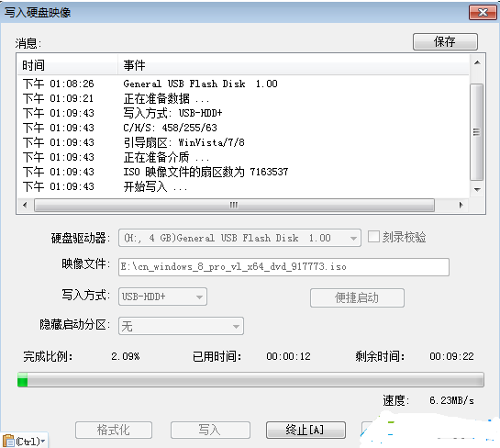Screen dimensions: 500x448
Task: Click the 下午 01:08:26 timestamp
Action: pos(59,84)
